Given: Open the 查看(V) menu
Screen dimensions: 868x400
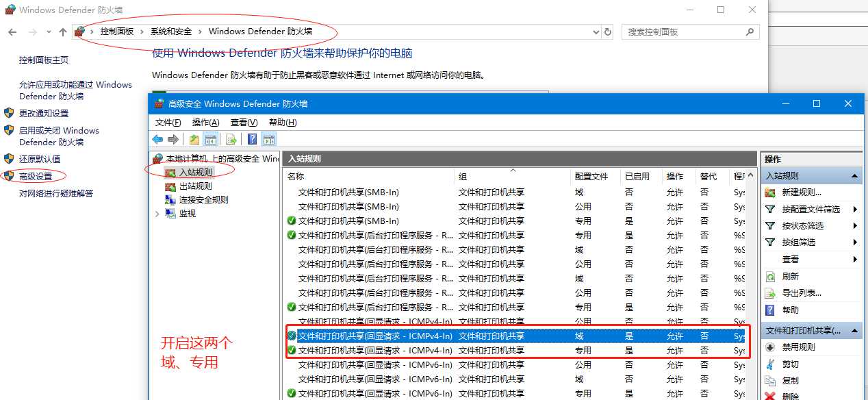Looking at the screenshot, I should pyautogui.click(x=244, y=123).
